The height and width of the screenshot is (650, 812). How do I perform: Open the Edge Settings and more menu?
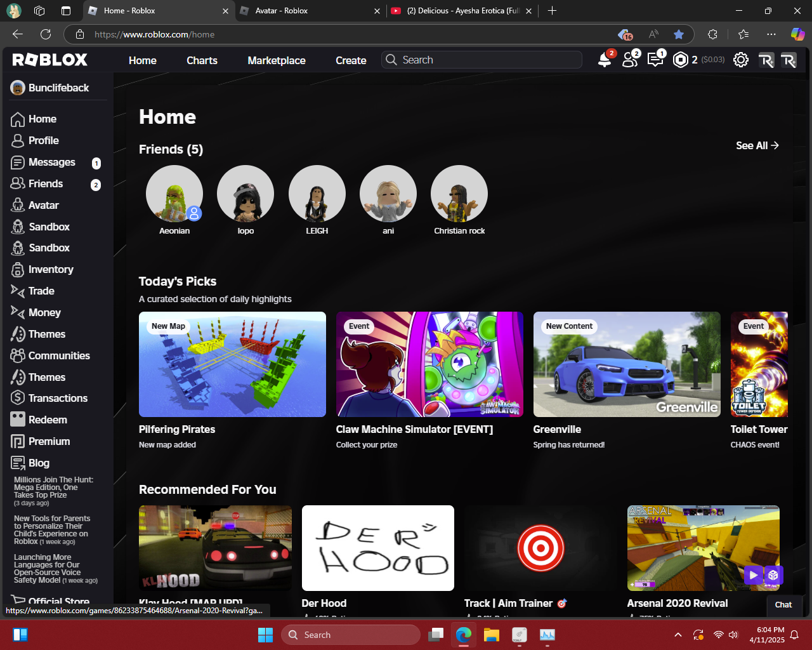(771, 34)
